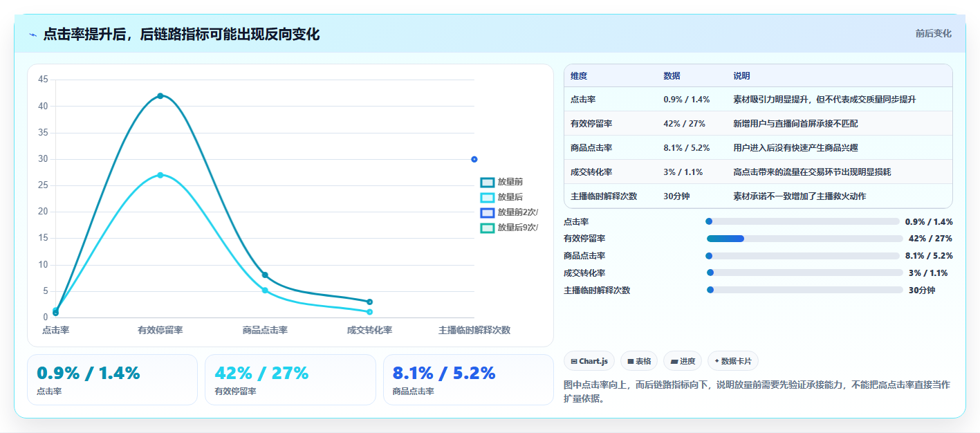Toggle the 放量后 legend swatch
Image resolution: width=980 pixels, height=433 pixels.
tap(488, 197)
